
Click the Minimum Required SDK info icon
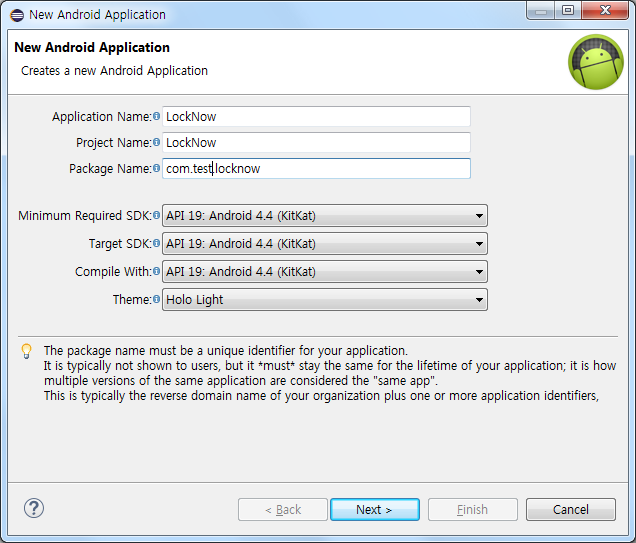pos(156,216)
